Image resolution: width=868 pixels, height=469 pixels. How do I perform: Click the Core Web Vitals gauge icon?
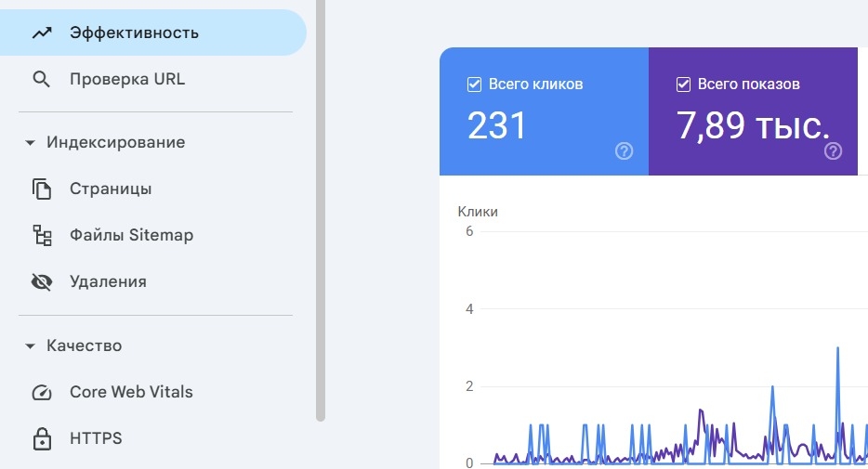click(41, 392)
